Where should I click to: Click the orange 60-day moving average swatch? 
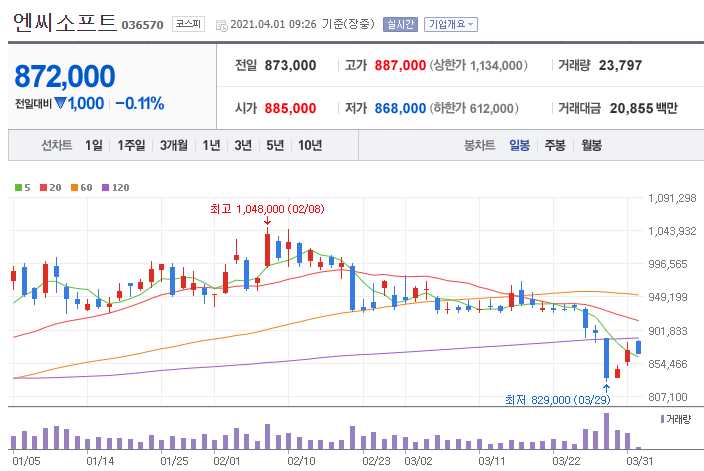point(75,187)
